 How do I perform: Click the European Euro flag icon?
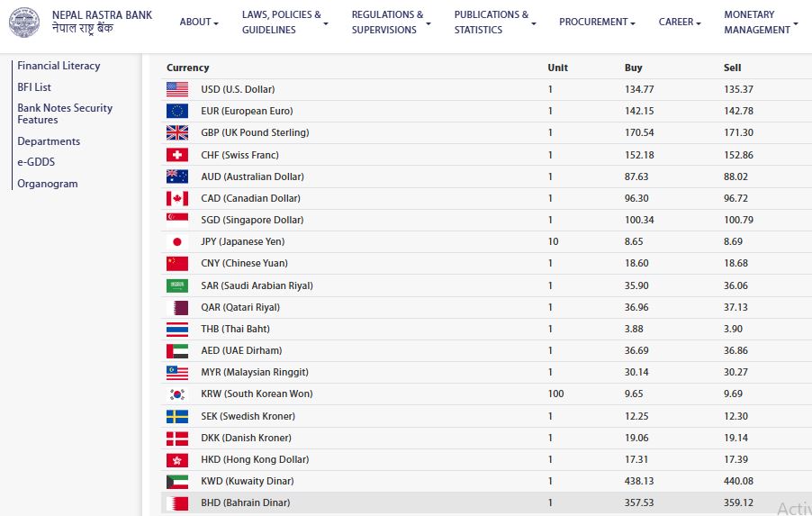point(177,111)
